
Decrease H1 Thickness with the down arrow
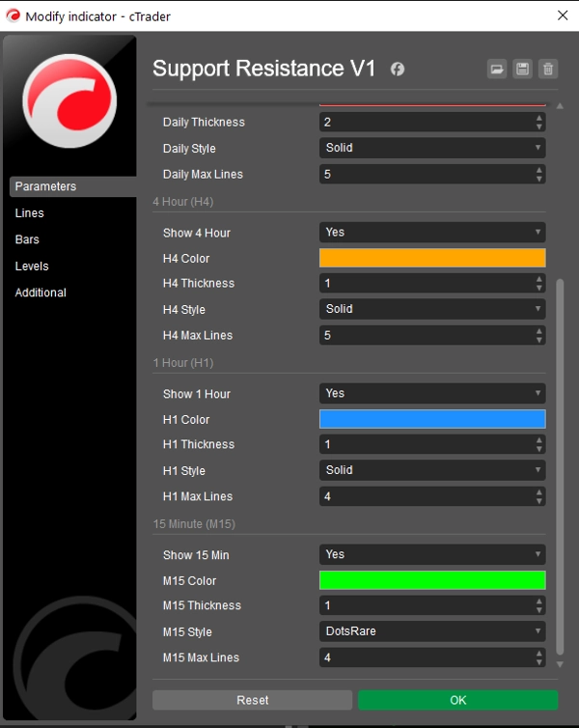click(x=538, y=449)
